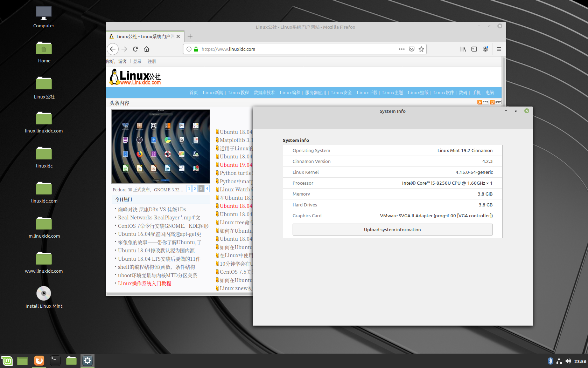Open Firefox account icon
The height and width of the screenshot is (368, 588).
pos(485,49)
